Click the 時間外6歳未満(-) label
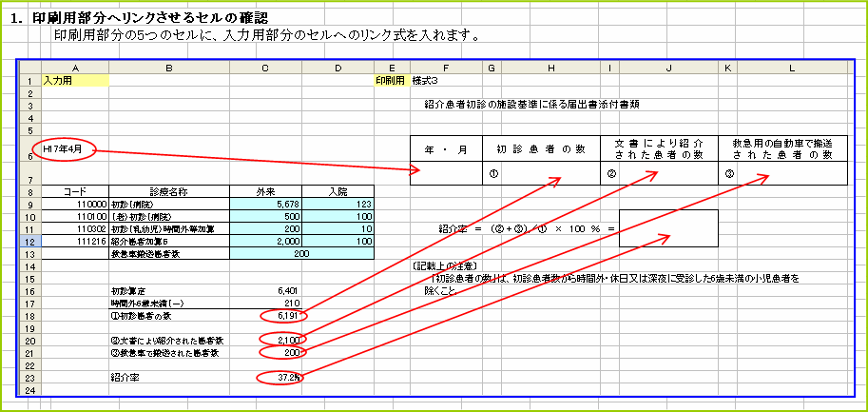The width and height of the screenshot is (868, 412). pos(146,303)
